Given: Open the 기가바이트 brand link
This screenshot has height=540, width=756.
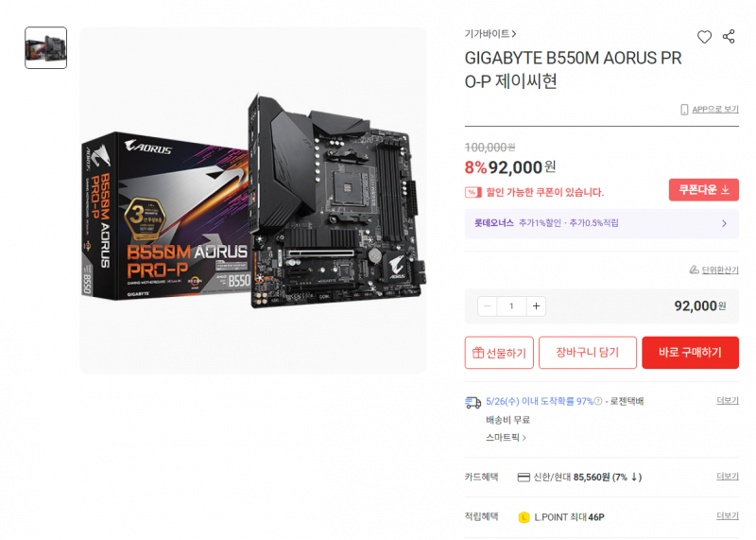Looking at the screenshot, I should [490, 34].
